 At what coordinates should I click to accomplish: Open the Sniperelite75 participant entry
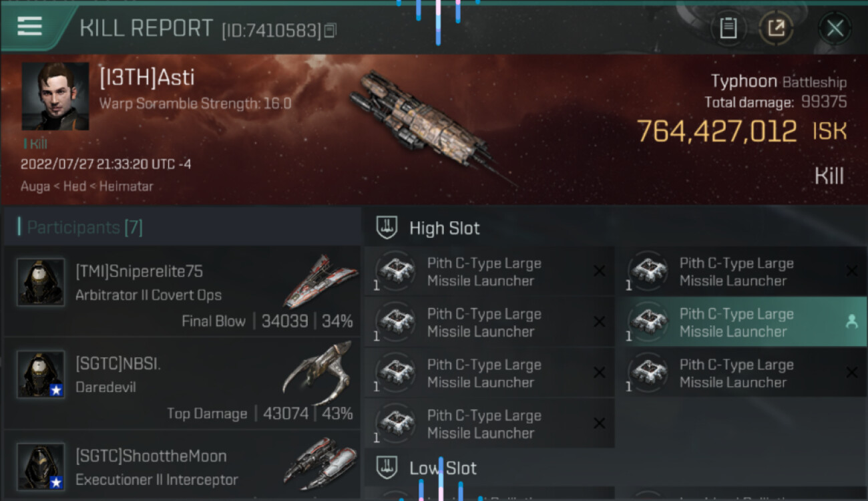pos(182,291)
